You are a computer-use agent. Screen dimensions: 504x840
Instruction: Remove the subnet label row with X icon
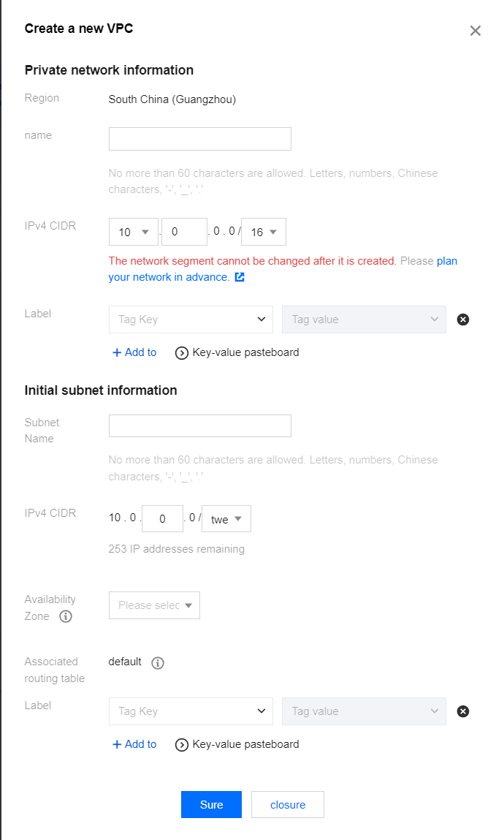(x=462, y=711)
